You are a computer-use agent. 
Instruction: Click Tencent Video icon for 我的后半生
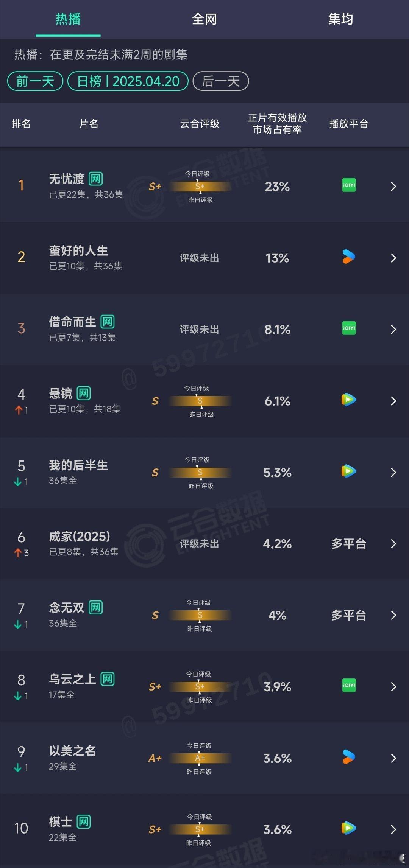click(349, 471)
